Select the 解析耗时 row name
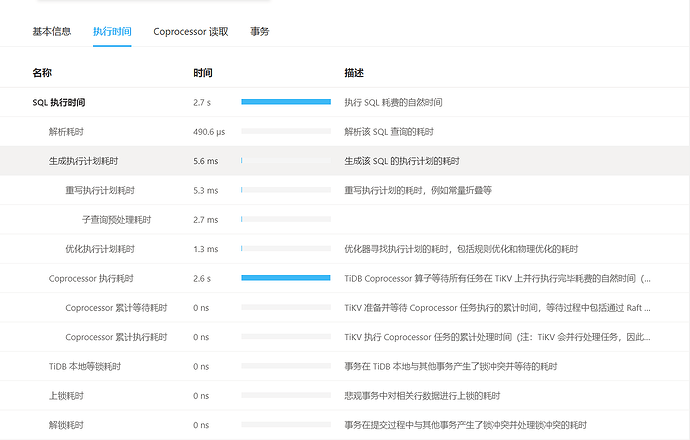This screenshot has height=440, width=690. pyautogui.click(x=66, y=131)
